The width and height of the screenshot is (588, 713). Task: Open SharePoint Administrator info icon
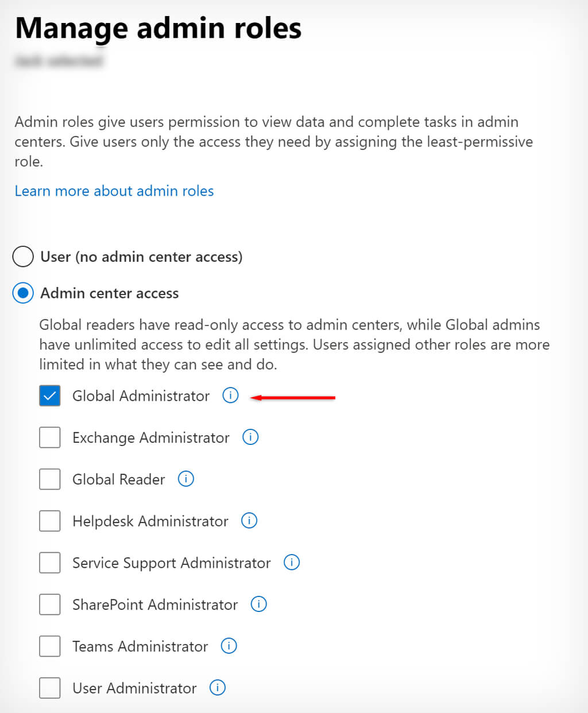point(259,604)
